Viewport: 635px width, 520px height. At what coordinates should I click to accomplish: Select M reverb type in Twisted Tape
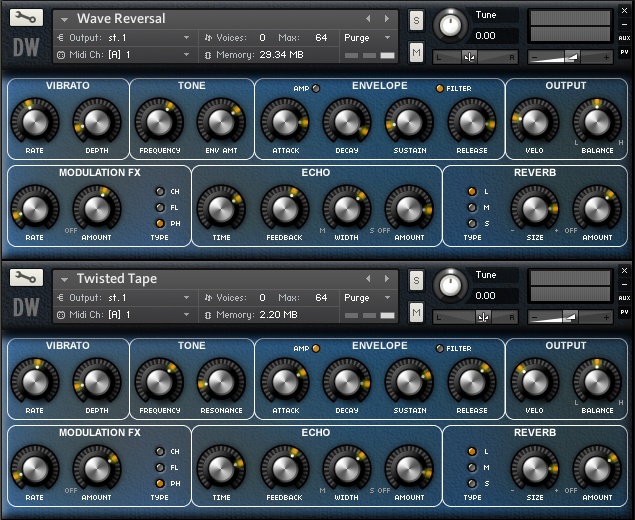tap(472, 467)
